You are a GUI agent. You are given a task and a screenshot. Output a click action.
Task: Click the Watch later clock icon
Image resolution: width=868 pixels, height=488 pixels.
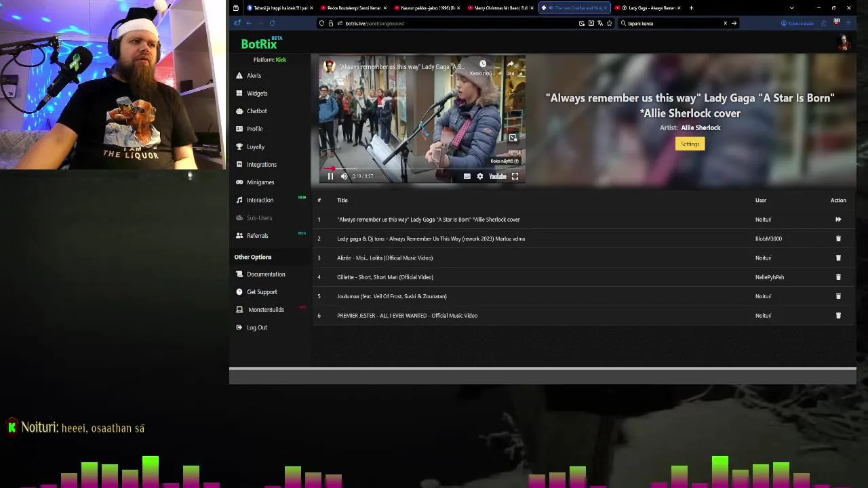click(483, 64)
